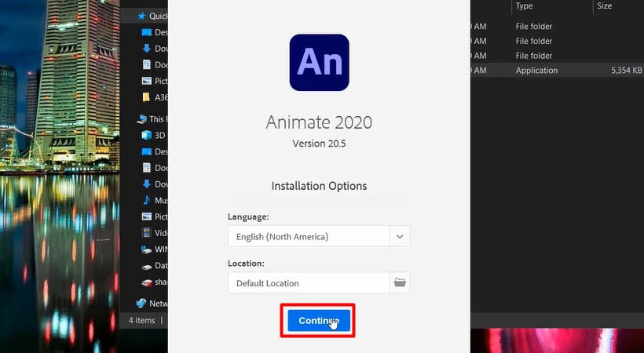Select the English (North America) language field
Image resolution: width=644 pixels, height=353 pixels.
[309, 236]
